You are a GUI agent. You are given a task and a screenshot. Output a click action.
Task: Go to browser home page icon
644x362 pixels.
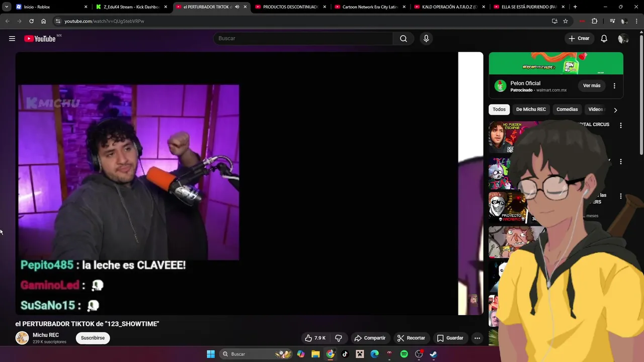44,21
